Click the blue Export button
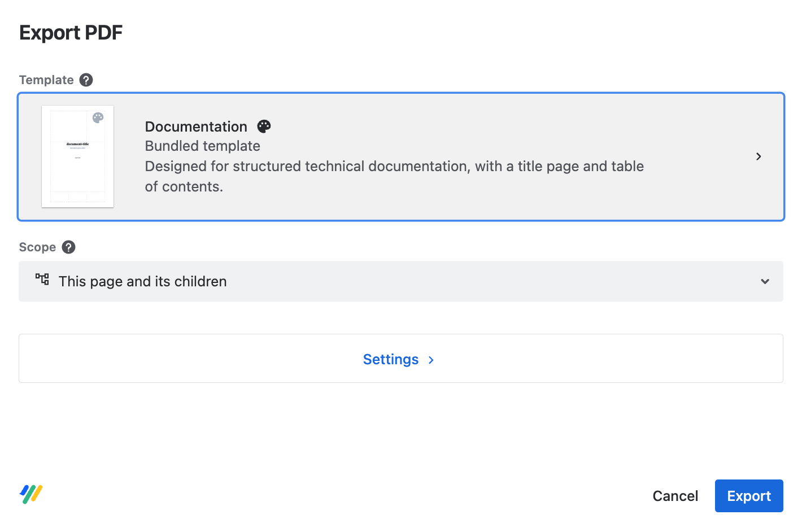The image size is (802, 532). [749, 496]
